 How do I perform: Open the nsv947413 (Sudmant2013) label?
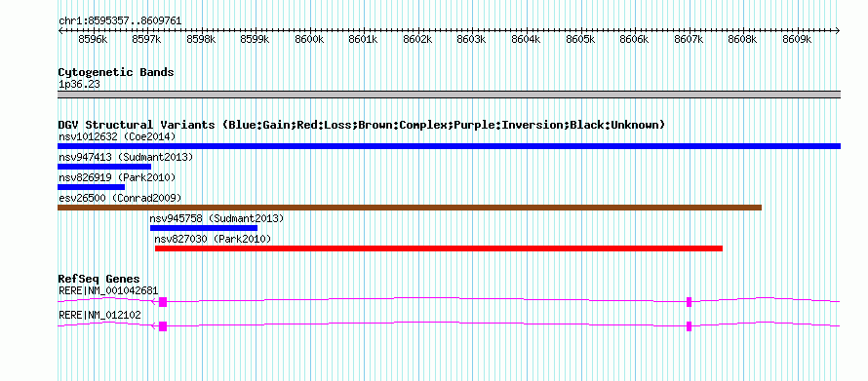126,157
